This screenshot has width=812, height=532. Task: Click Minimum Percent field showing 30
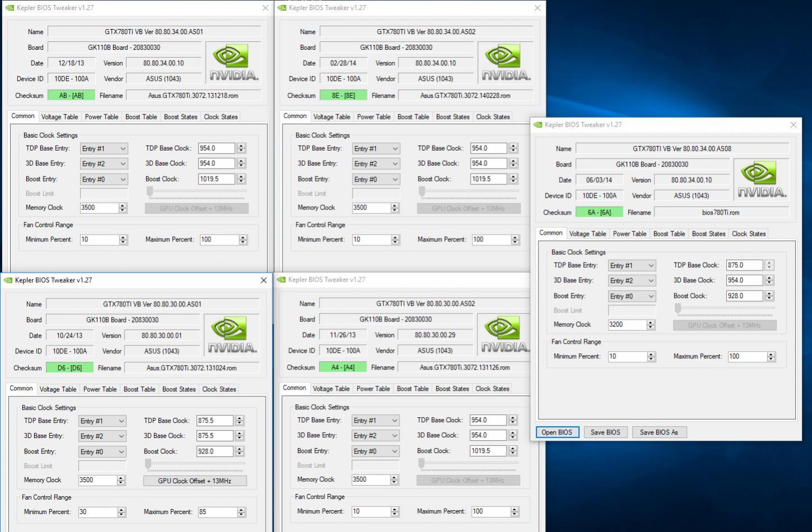coord(98,512)
